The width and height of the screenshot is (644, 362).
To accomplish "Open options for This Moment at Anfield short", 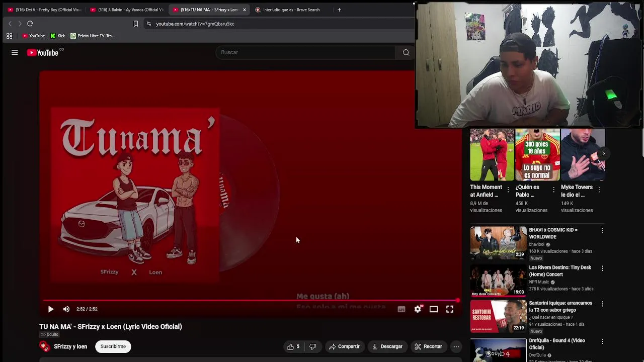I will [508, 190].
